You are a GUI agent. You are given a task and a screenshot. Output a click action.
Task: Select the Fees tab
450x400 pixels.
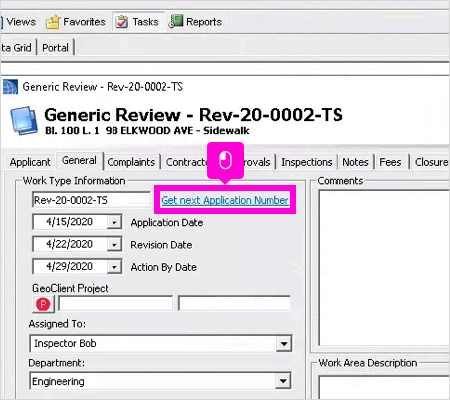click(390, 162)
